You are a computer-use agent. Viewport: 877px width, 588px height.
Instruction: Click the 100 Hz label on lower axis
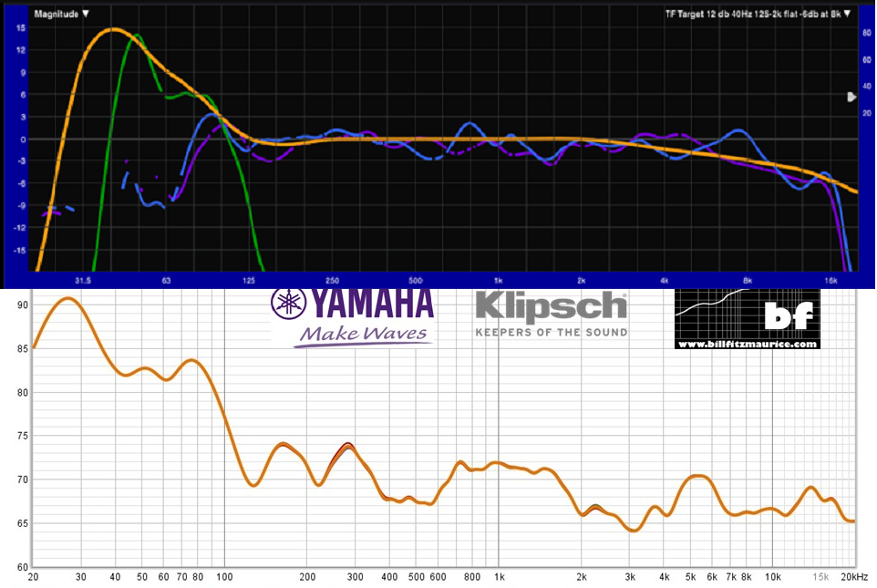click(x=224, y=577)
